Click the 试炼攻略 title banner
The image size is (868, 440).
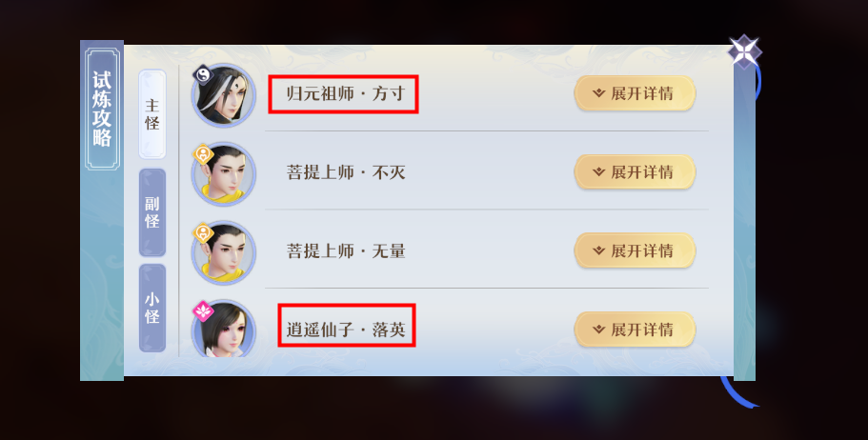(x=102, y=109)
